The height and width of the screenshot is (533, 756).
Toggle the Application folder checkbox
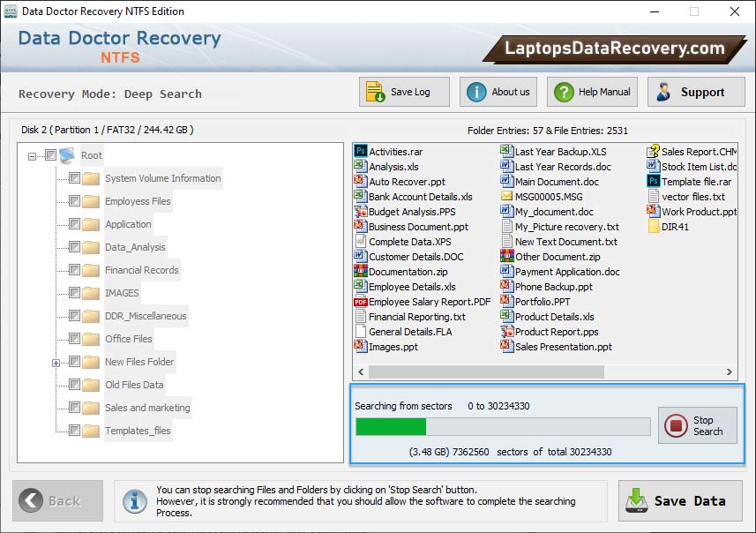click(x=74, y=224)
